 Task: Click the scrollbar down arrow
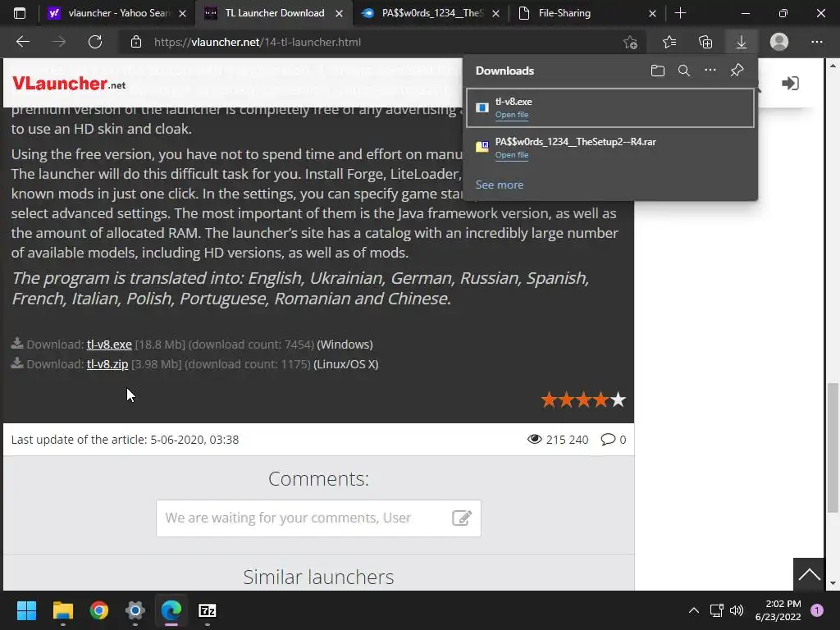coord(832,583)
